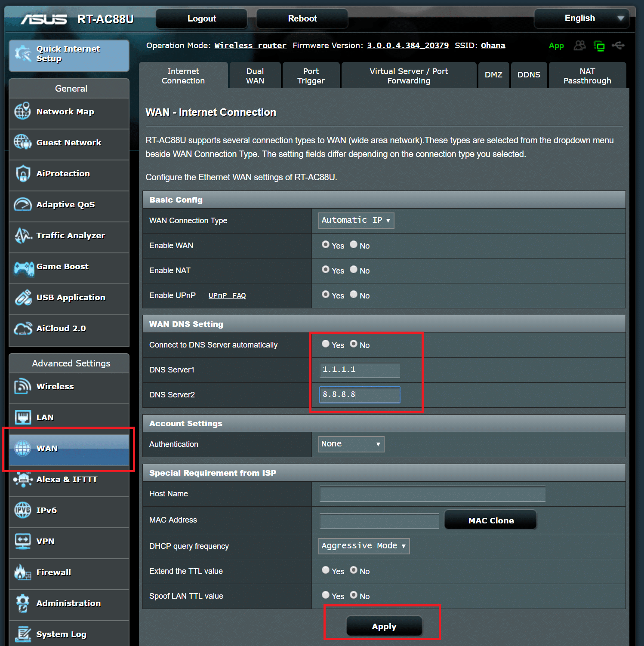The height and width of the screenshot is (646, 644).
Task: Open the Traffic Analyzer
Action: 70,235
